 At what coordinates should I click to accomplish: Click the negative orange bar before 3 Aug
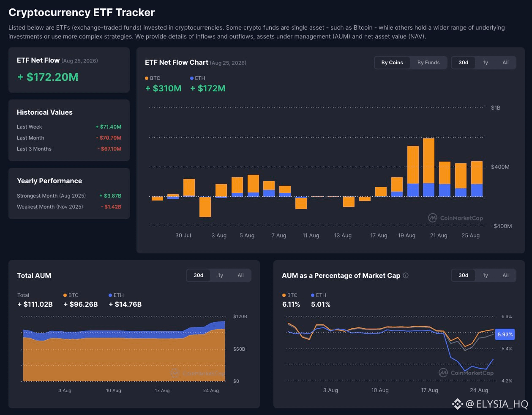pyautogui.click(x=205, y=207)
